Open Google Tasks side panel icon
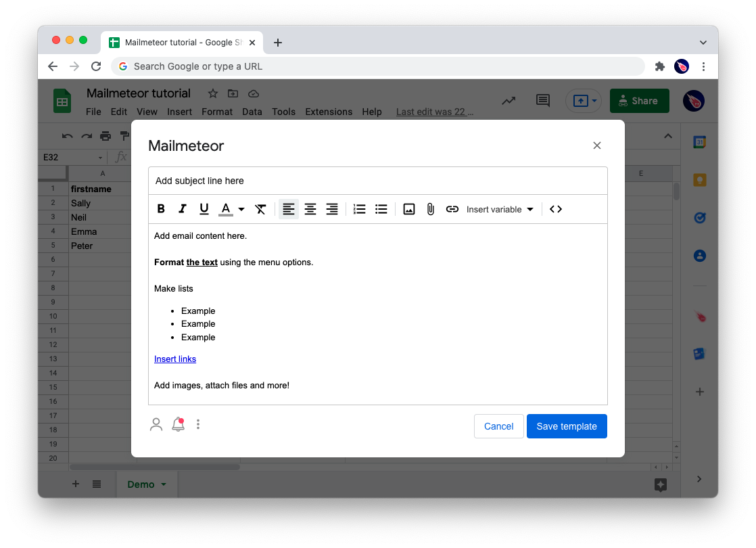756x548 pixels. pyautogui.click(x=700, y=218)
